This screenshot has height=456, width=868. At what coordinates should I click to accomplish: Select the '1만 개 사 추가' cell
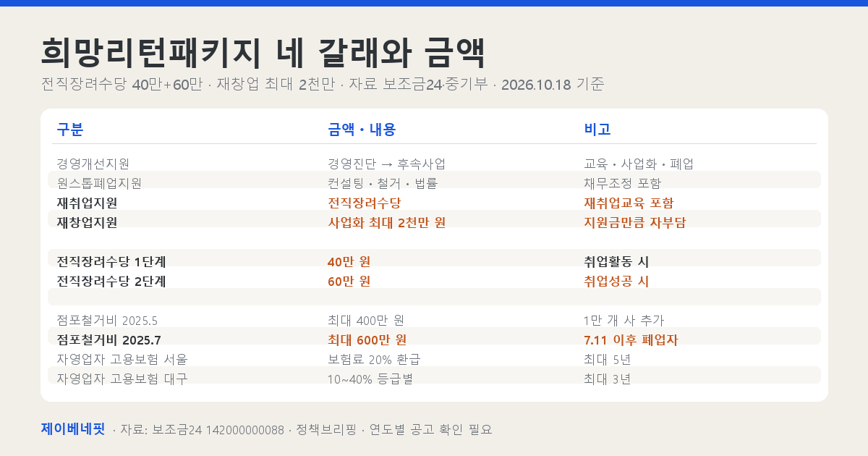coord(624,320)
